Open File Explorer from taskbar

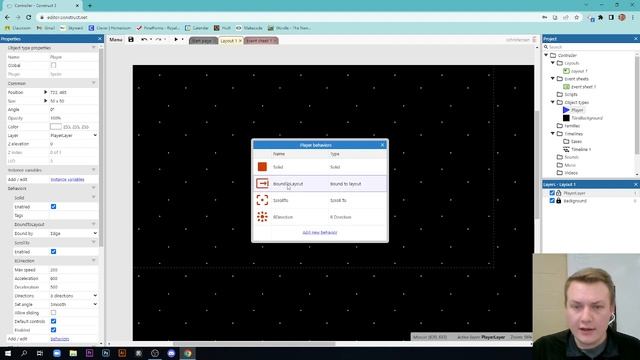click(73, 353)
